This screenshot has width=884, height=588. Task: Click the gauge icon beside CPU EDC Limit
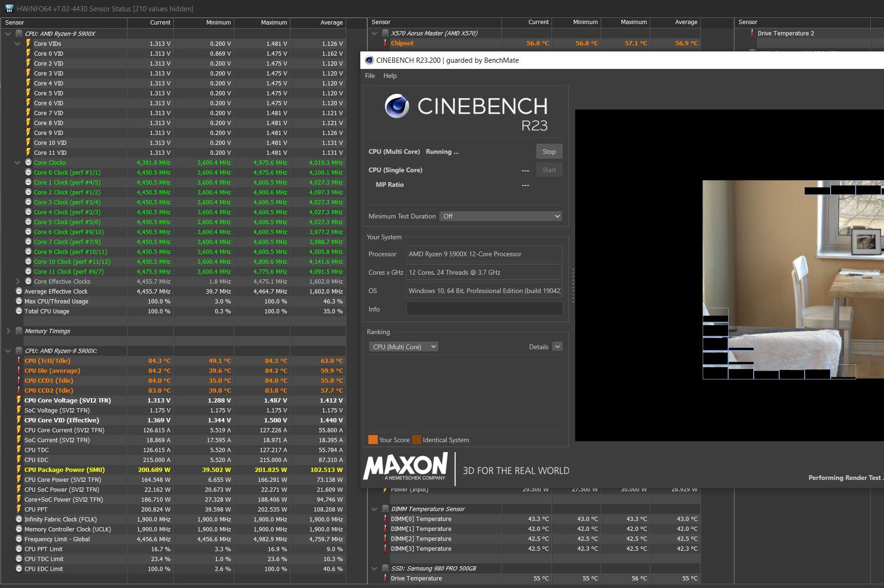pos(19,569)
